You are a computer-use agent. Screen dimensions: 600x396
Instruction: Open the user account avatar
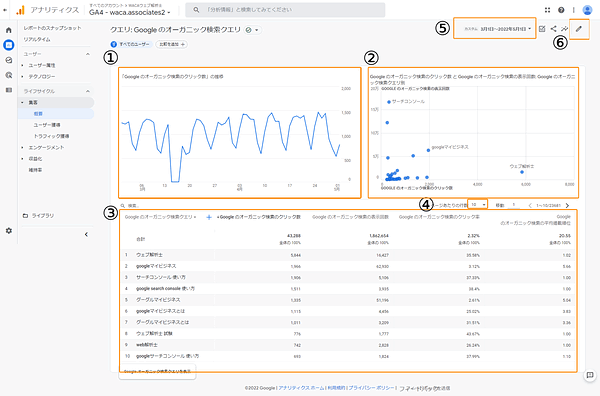point(587,10)
